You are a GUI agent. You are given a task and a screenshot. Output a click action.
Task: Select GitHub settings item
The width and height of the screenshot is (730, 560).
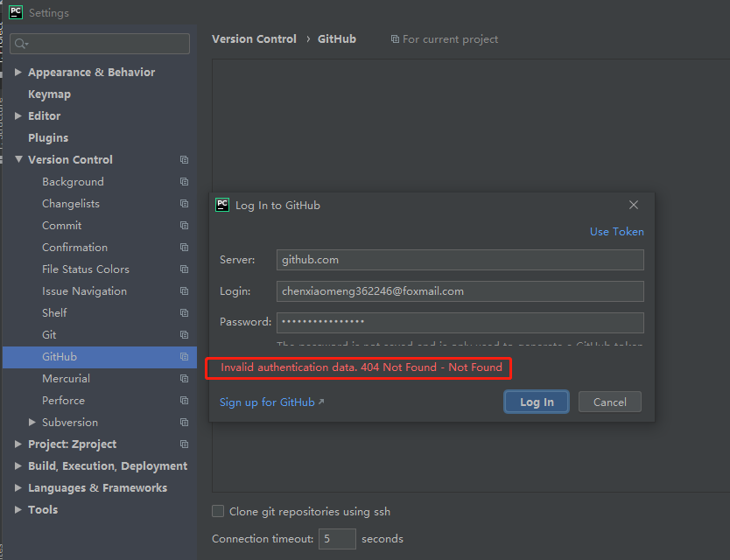[x=100, y=357]
